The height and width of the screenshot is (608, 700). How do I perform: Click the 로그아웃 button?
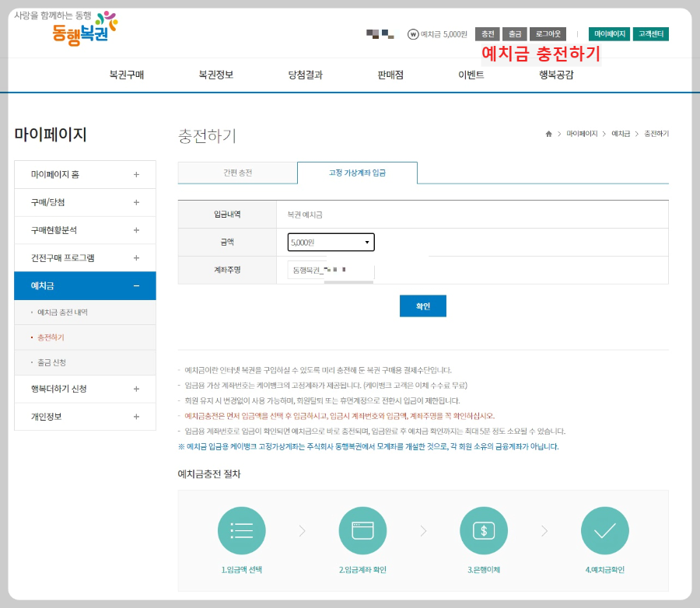(x=547, y=33)
